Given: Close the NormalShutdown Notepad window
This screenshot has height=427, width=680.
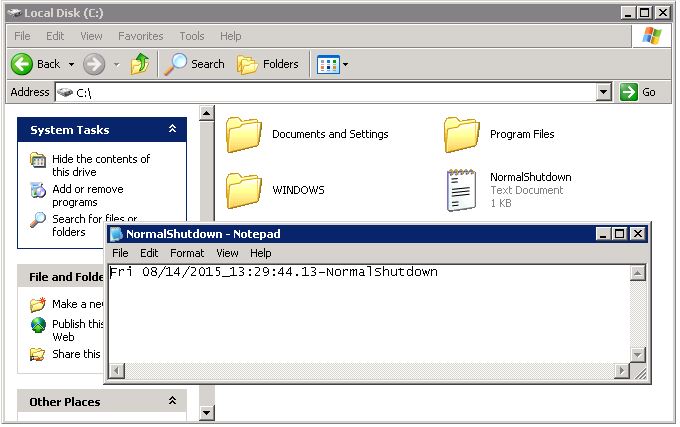Looking at the screenshot, I should pos(638,234).
